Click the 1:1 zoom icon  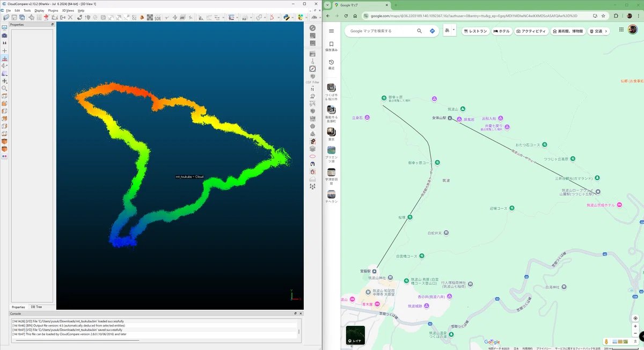pyautogui.click(x=5, y=43)
